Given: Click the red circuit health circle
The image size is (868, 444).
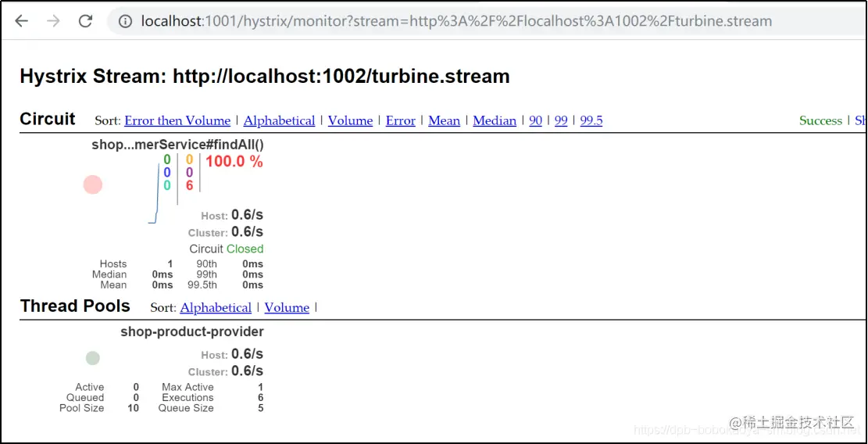Looking at the screenshot, I should point(93,184).
